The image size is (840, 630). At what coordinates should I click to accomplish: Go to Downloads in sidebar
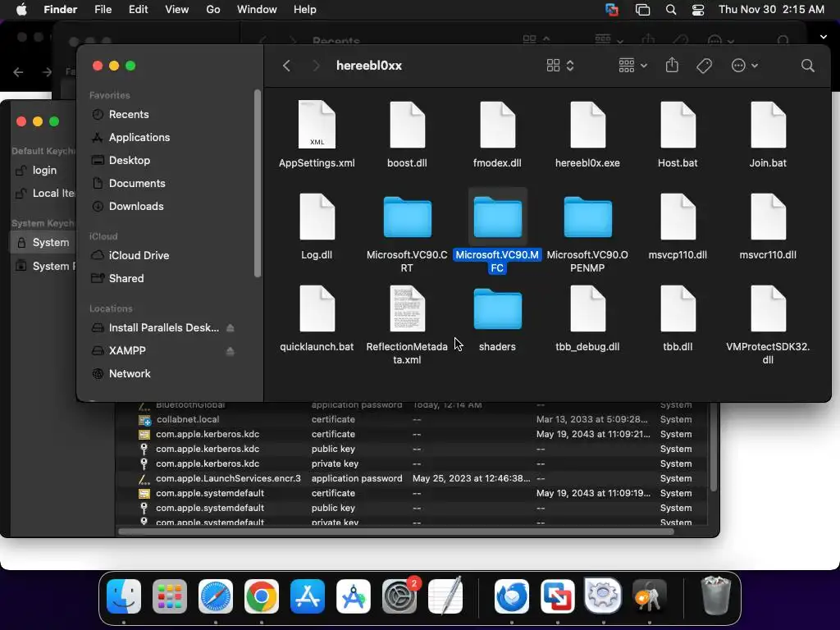136,206
